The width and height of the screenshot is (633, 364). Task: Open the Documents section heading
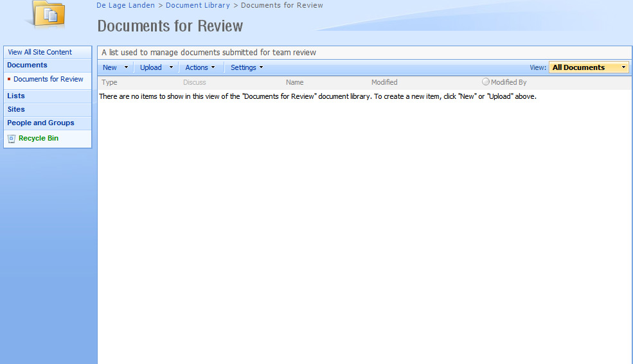coord(27,65)
